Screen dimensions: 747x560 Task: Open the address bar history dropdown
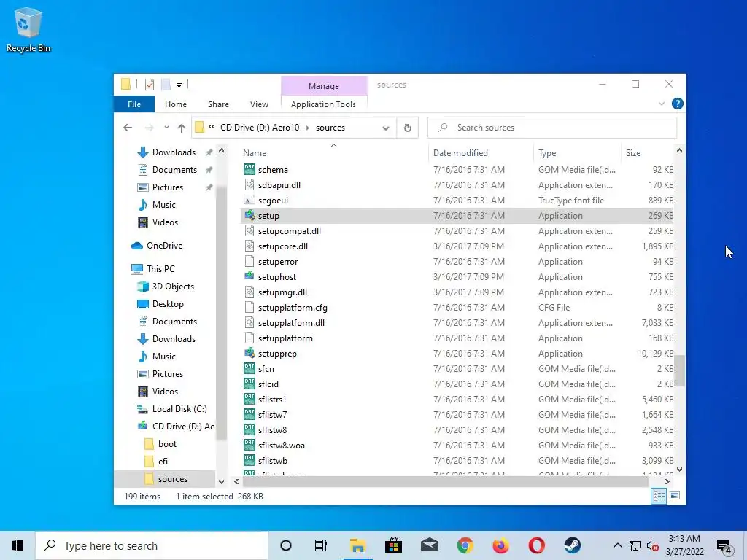point(386,128)
